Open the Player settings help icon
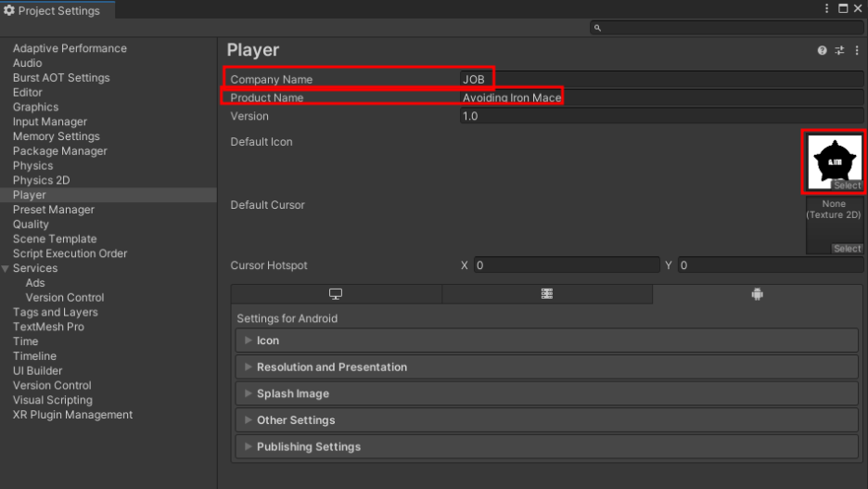The height and width of the screenshot is (489, 868). pyautogui.click(x=822, y=50)
